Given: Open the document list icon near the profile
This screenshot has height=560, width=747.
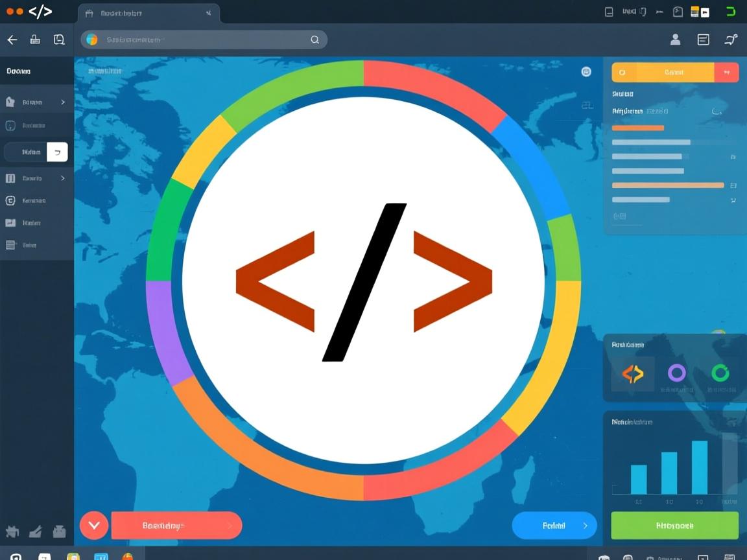Looking at the screenshot, I should coord(703,40).
